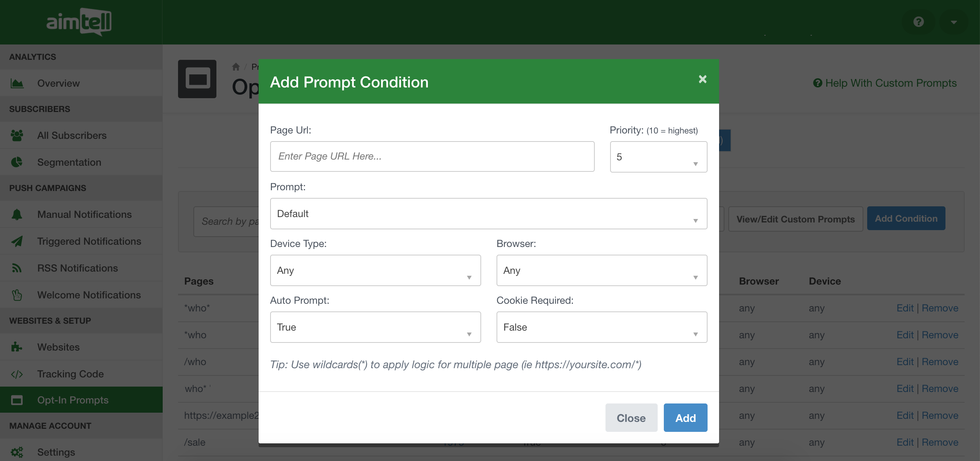Open the Browser selection dropdown
The image size is (980, 461).
(601, 270)
